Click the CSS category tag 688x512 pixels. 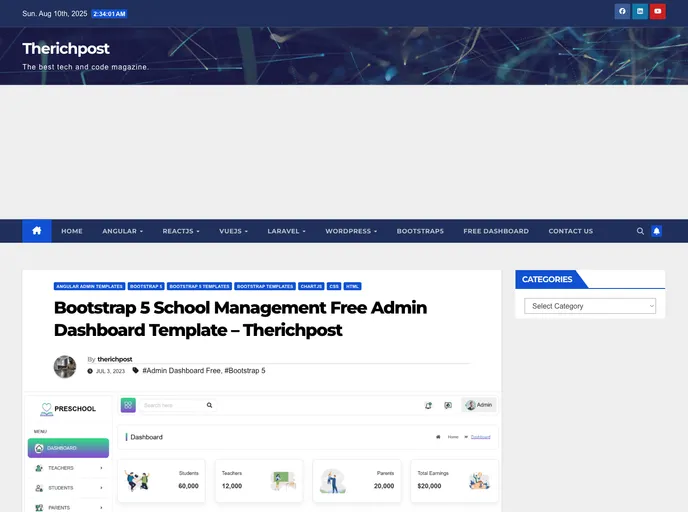[334, 286]
